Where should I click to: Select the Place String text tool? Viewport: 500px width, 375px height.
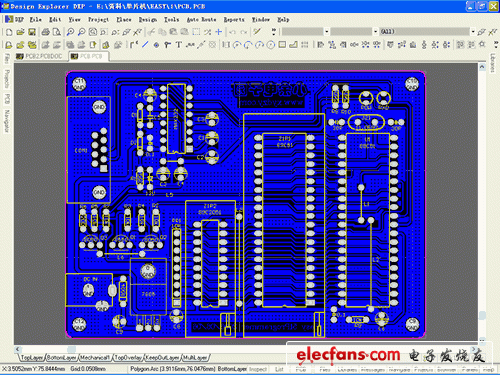pyautogui.click(x=179, y=45)
